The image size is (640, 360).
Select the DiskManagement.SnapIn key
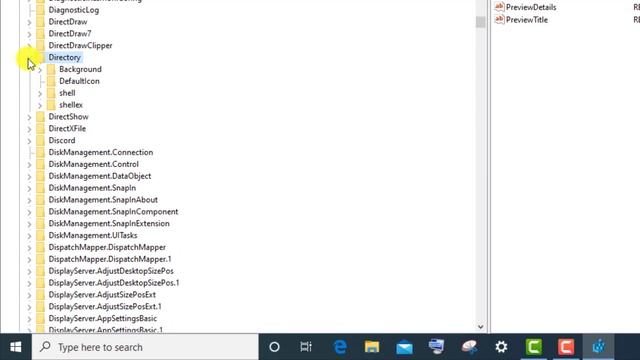click(x=92, y=188)
